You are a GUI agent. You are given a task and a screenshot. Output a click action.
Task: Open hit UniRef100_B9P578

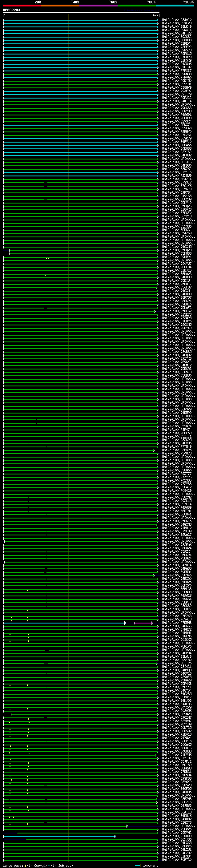177,50
